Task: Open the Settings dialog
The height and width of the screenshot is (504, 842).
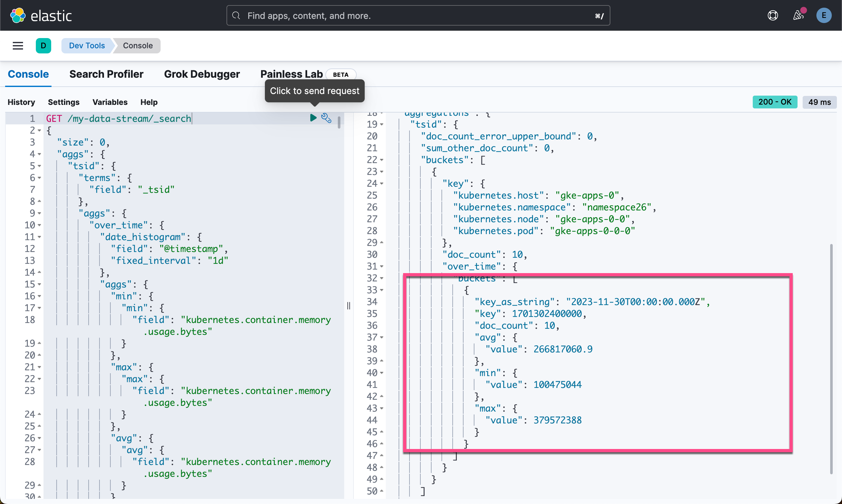Action: [64, 102]
